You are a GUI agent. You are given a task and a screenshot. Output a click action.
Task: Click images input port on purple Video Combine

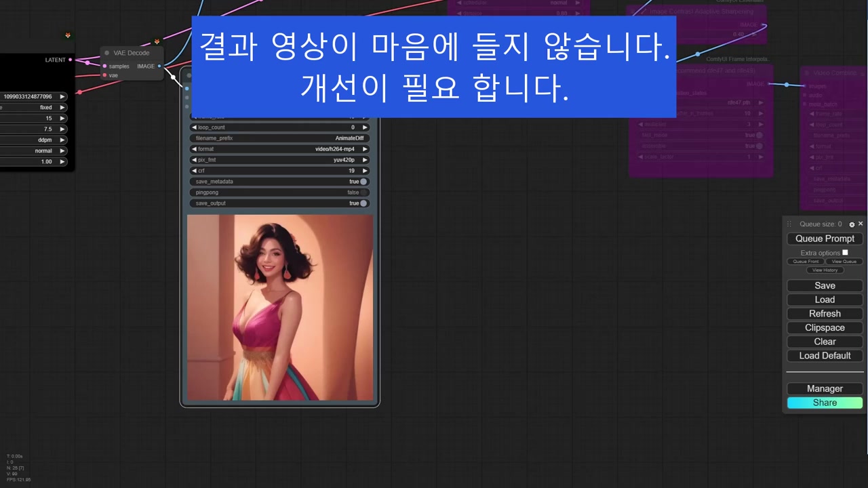click(804, 86)
